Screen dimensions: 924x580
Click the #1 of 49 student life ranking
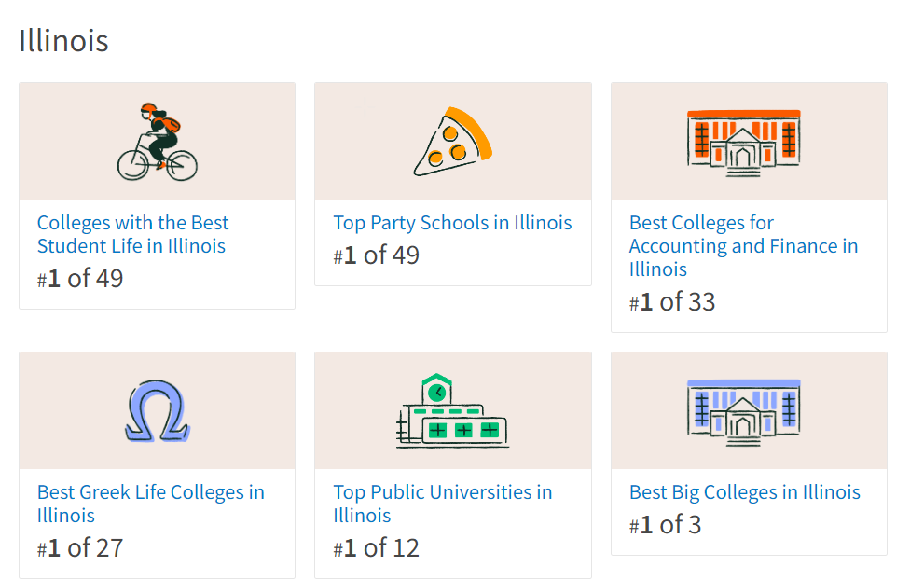click(x=80, y=278)
